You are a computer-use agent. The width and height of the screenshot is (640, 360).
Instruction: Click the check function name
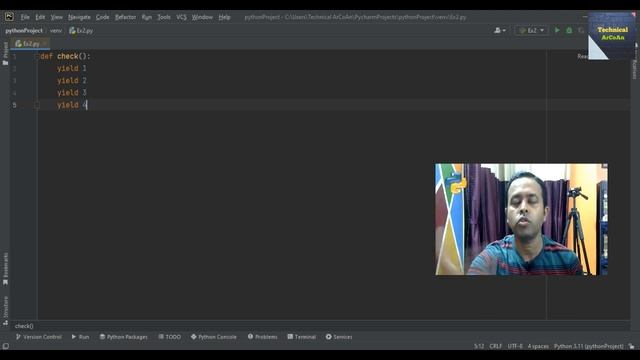coord(67,56)
